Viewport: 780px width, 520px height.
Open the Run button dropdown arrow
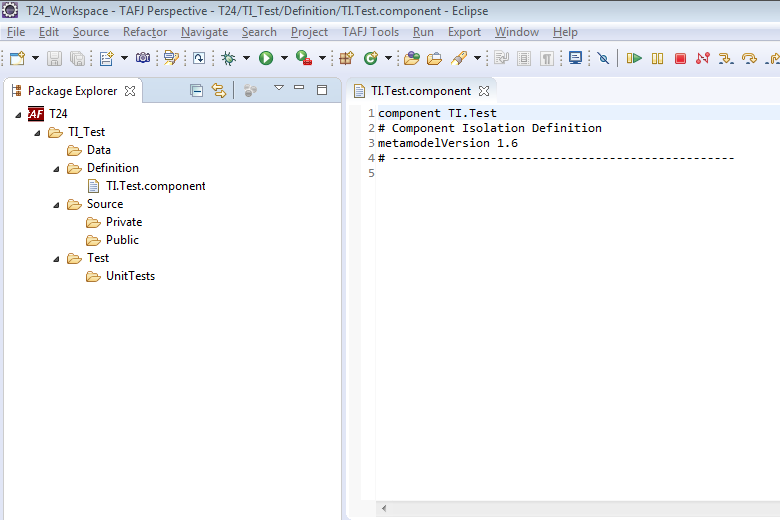[283, 58]
